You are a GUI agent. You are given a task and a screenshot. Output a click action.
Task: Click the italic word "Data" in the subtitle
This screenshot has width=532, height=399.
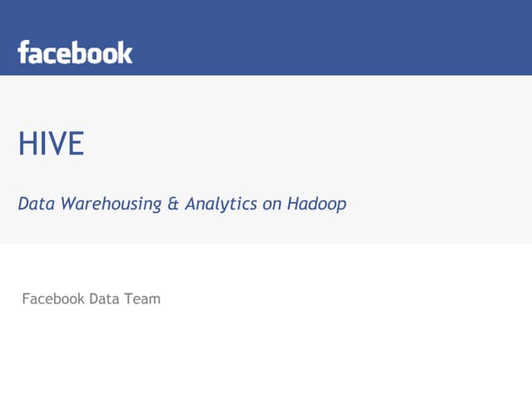pyautogui.click(x=36, y=204)
